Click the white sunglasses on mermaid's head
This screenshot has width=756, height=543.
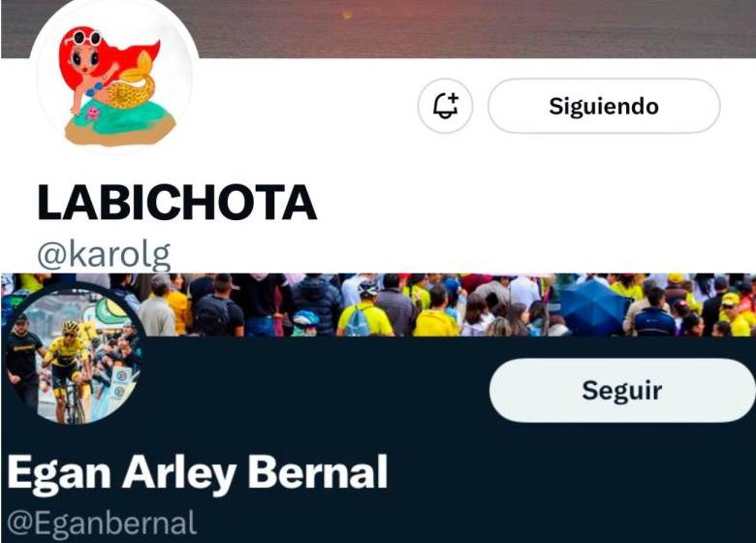[x=87, y=37]
